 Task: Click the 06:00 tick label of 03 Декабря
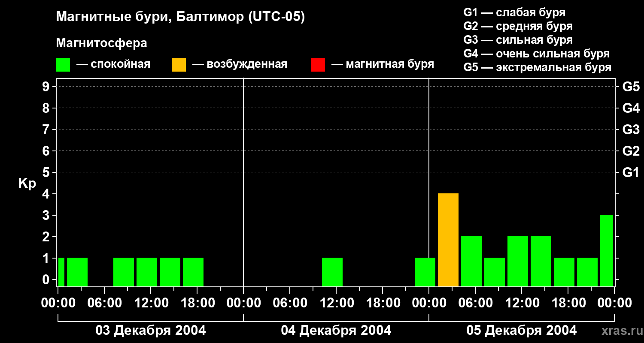[104, 303]
